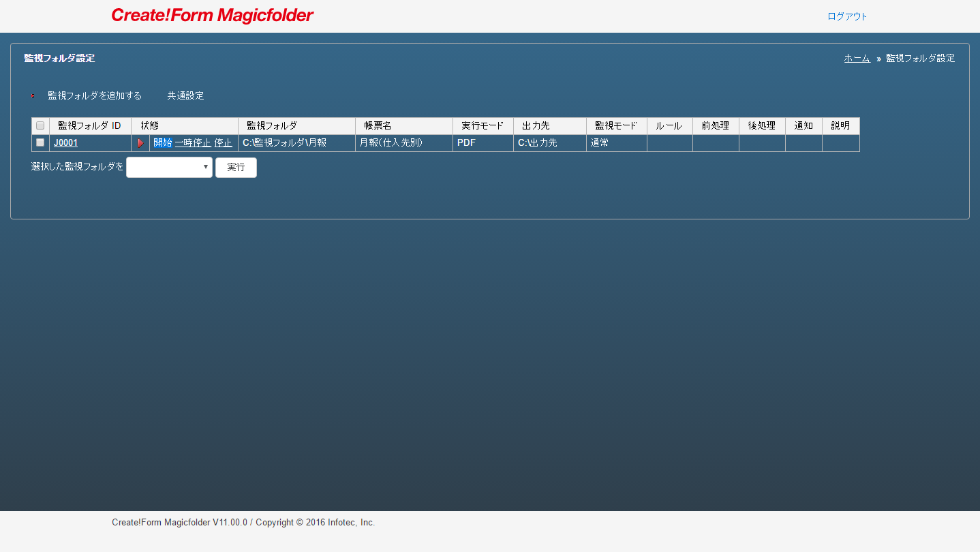The height and width of the screenshot is (552, 980).
Task: Click the C:\監視フォルダ\月報 path cell
Action: 296,143
